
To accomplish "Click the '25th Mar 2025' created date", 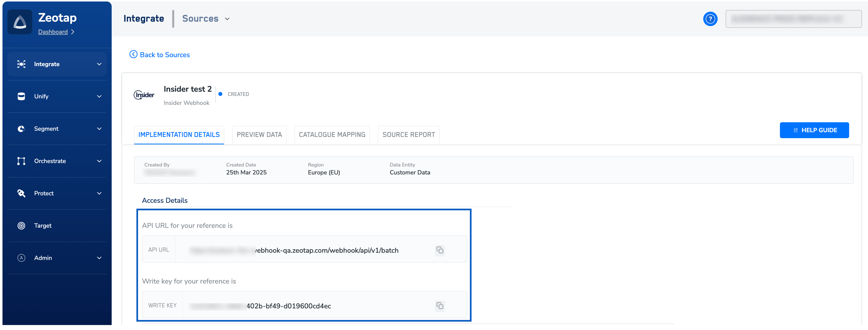I will point(246,172).
